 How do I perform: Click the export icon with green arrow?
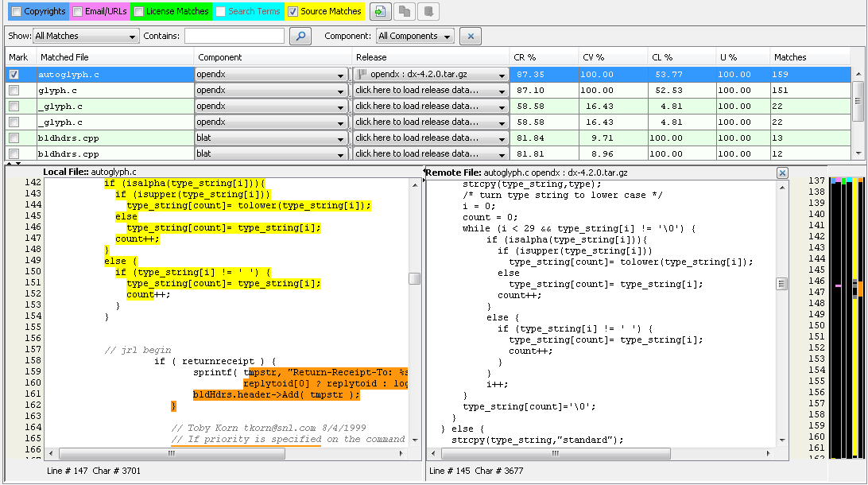[381, 12]
